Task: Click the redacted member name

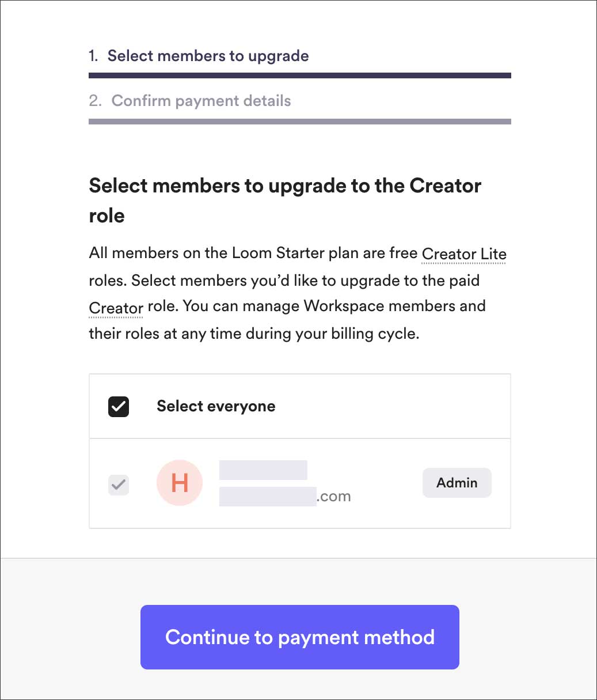Action: click(263, 470)
